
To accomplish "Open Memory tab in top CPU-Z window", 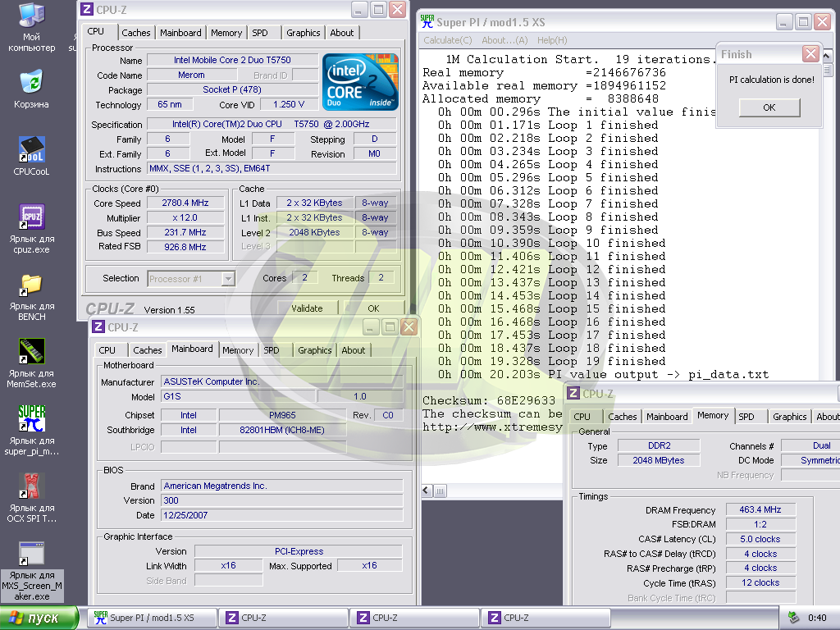I will point(226,33).
